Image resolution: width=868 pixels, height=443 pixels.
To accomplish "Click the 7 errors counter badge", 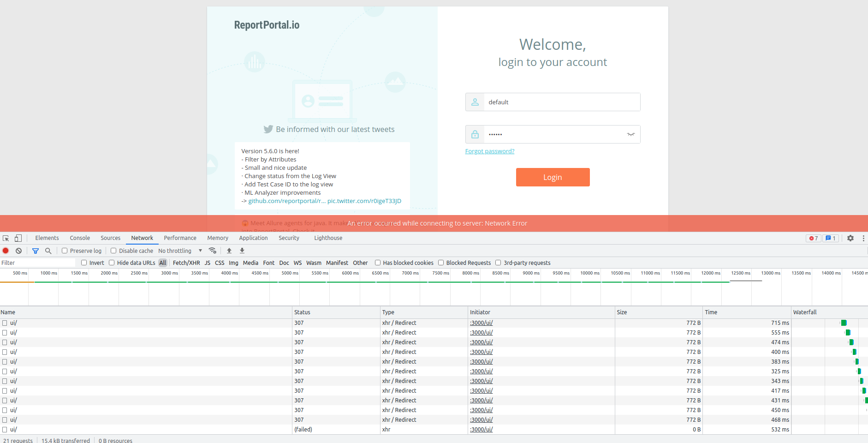I will click(814, 238).
